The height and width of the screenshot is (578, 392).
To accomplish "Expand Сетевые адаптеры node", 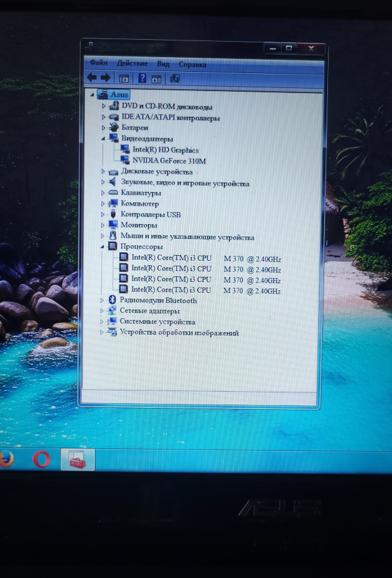I will click(102, 311).
